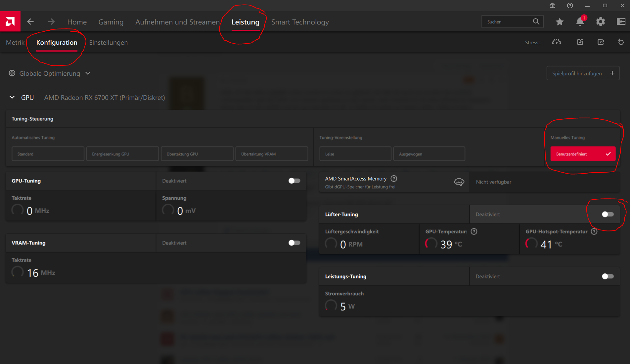The width and height of the screenshot is (630, 364).
Task: Select Energiesenkung GPU preset
Action: click(x=122, y=154)
